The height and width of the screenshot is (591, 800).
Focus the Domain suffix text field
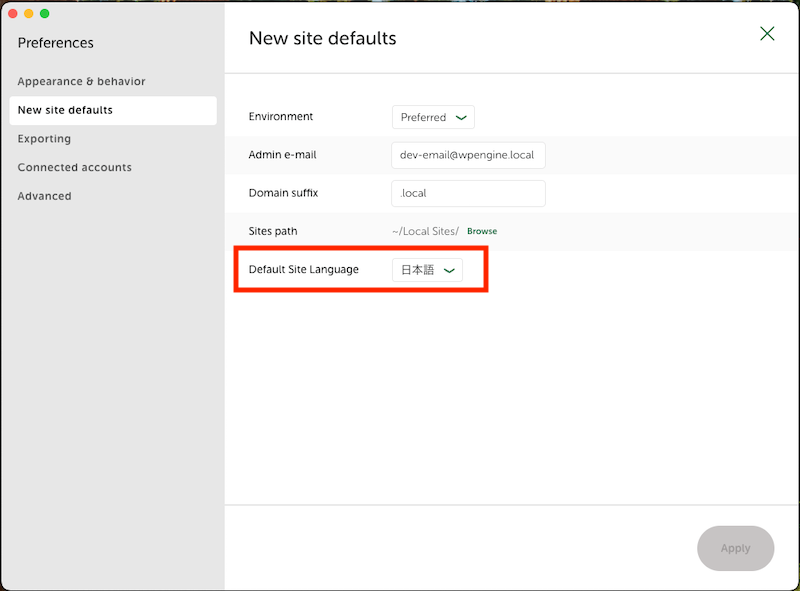[x=468, y=193]
